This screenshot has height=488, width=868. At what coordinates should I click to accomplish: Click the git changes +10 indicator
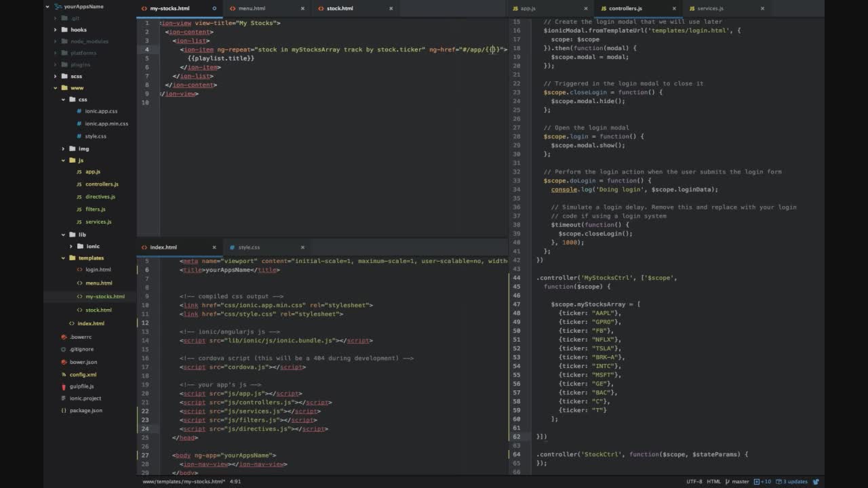click(764, 482)
